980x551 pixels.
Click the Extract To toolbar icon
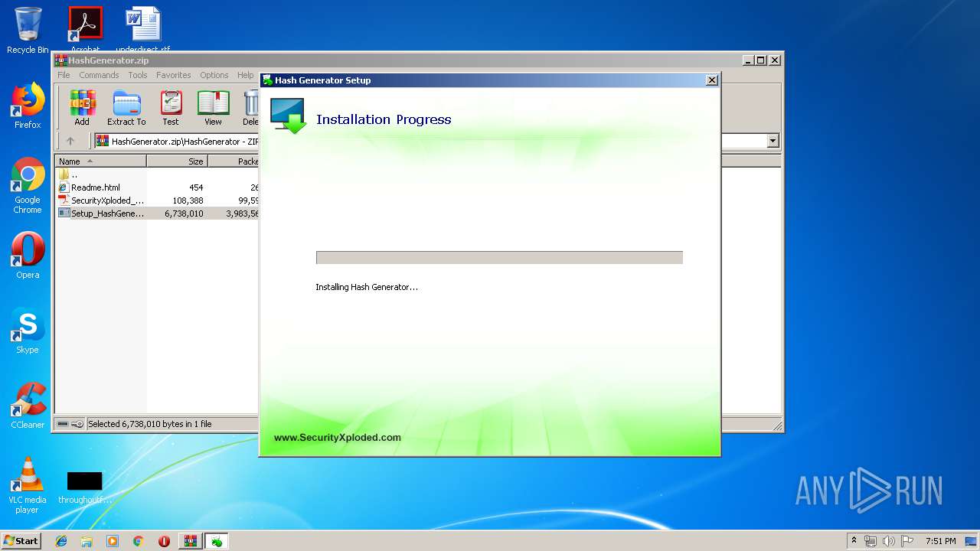tap(126, 107)
